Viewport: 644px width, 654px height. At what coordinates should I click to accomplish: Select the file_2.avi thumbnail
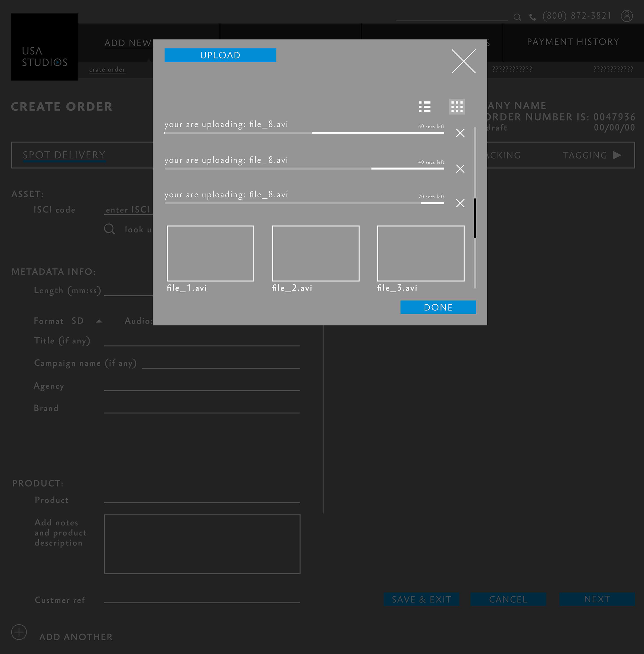point(315,253)
